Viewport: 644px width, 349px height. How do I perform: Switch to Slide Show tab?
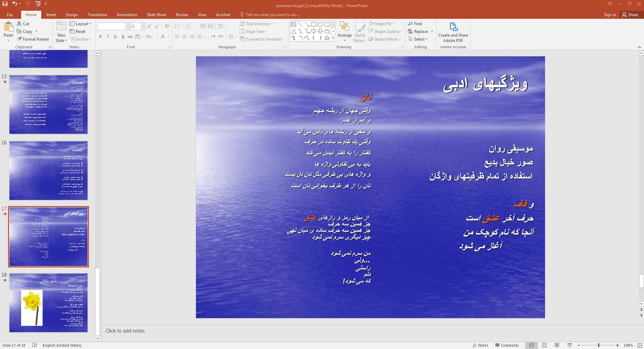[x=156, y=15]
